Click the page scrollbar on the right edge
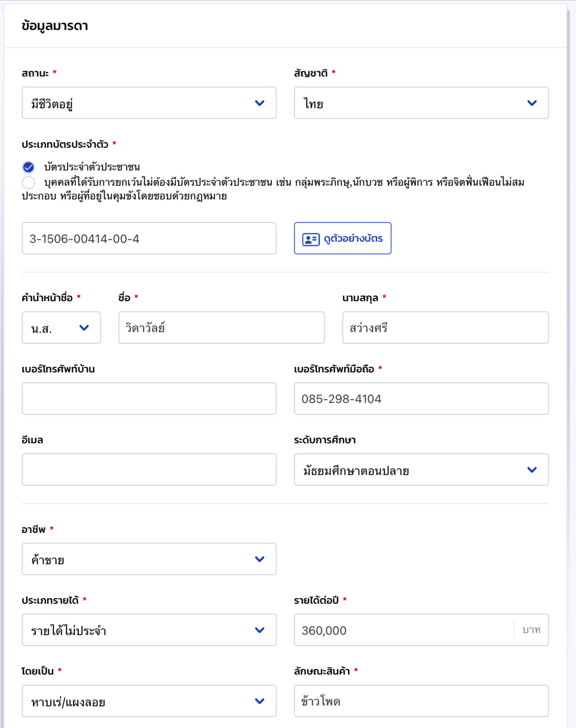The width and height of the screenshot is (576, 728). tap(569, 348)
